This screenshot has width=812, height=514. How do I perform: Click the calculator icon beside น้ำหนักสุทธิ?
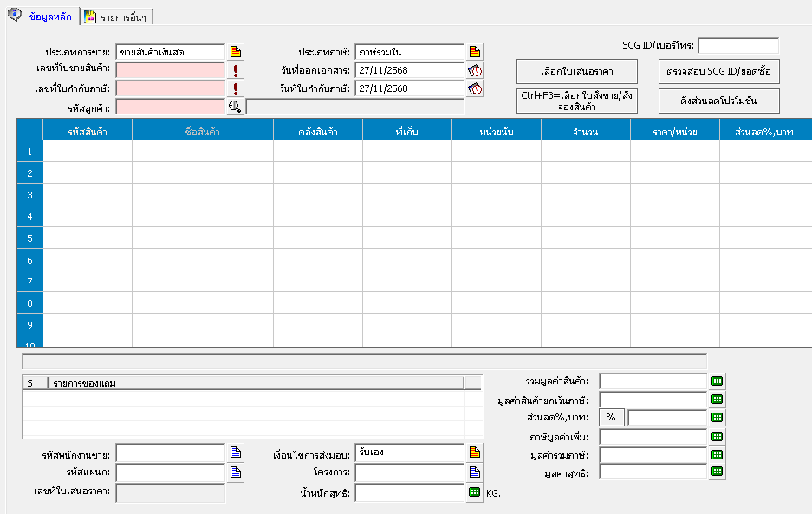474,492
